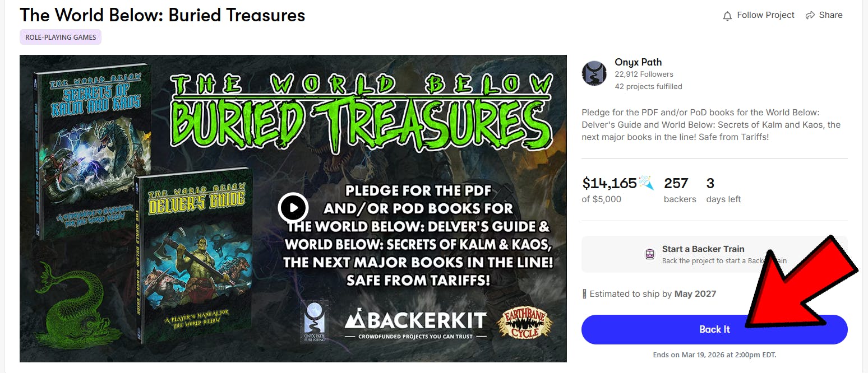Click the Share arrow icon
The height and width of the screenshot is (373, 868).
(810, 15)
